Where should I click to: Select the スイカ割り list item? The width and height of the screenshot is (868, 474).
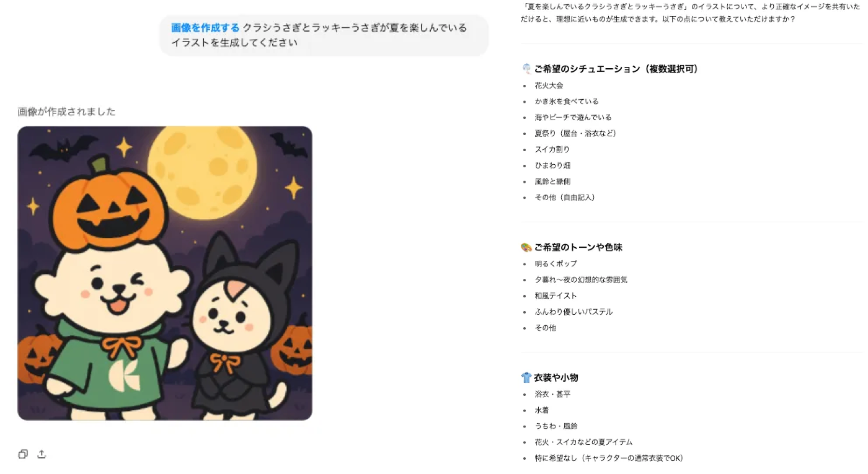pos(552,150)
